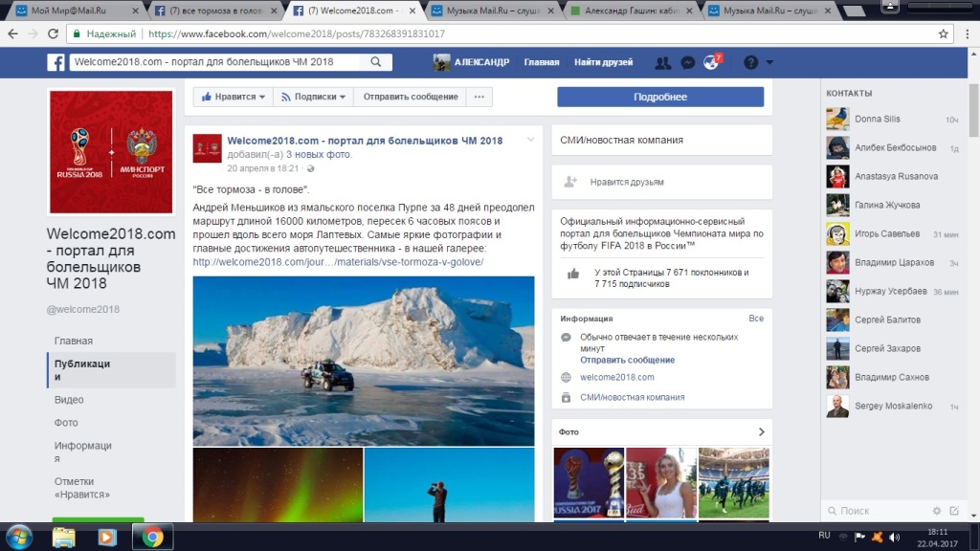Image resolution: width=980 pixels, height=551 pixels.
Task: Go back with browser back arrow
Action: 13,33
